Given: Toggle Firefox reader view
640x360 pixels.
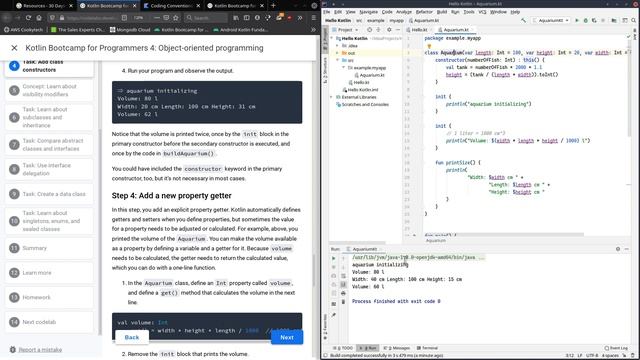Looking at the screenshot, I should coord(124,18).
